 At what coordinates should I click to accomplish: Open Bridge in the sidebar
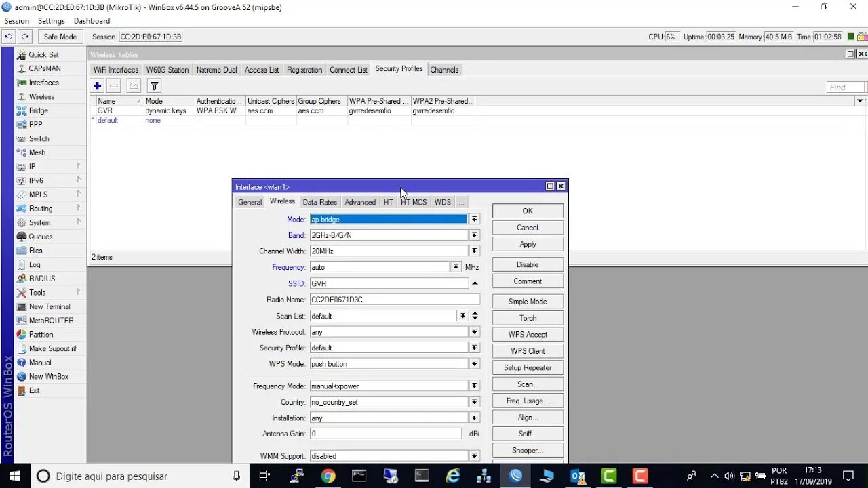(38, 110)
